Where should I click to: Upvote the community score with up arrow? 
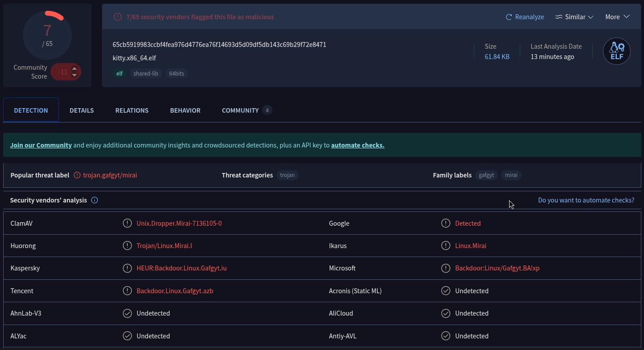[x=75, y=69]
